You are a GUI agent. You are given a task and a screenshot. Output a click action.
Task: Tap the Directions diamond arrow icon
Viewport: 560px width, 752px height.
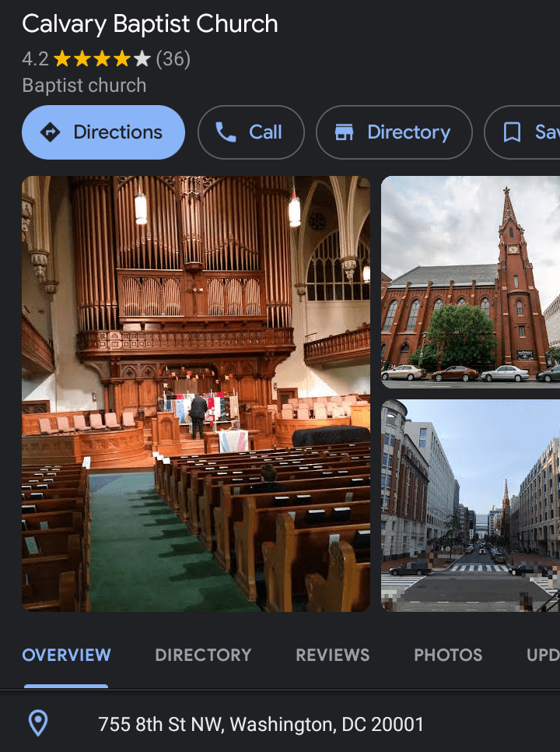pyautogui.click(x=50, y=132)
